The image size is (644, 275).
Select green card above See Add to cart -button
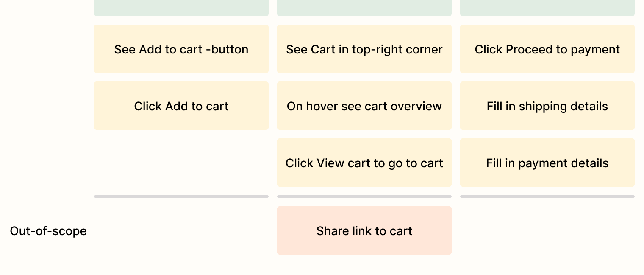tap(181, 8)
